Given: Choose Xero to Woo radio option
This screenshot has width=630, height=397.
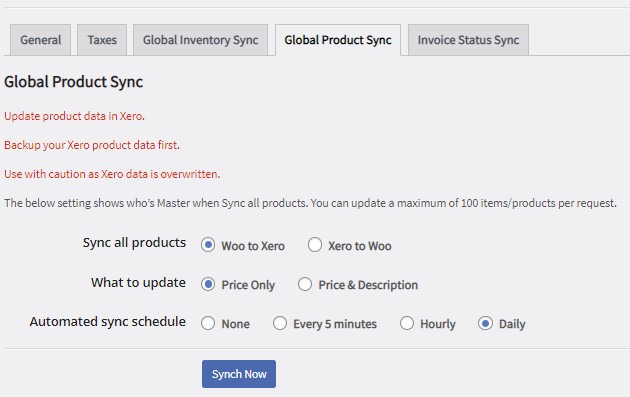Looking at the screenshot, I should [315, 245].
